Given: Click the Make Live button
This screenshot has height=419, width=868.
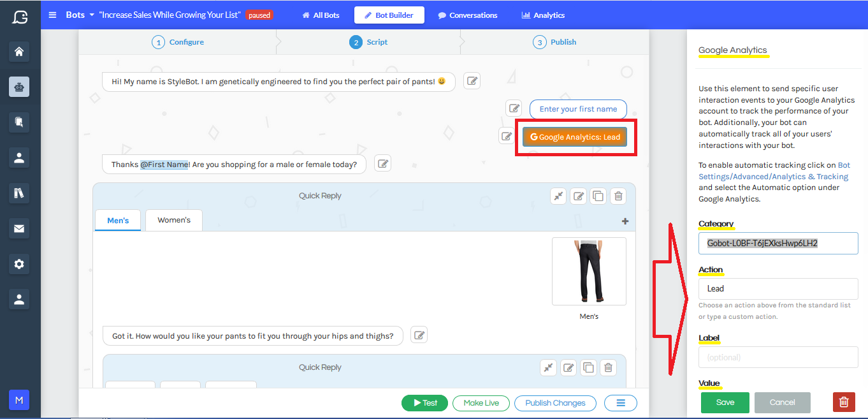Looking at the screenshot, I should point(481,403).
